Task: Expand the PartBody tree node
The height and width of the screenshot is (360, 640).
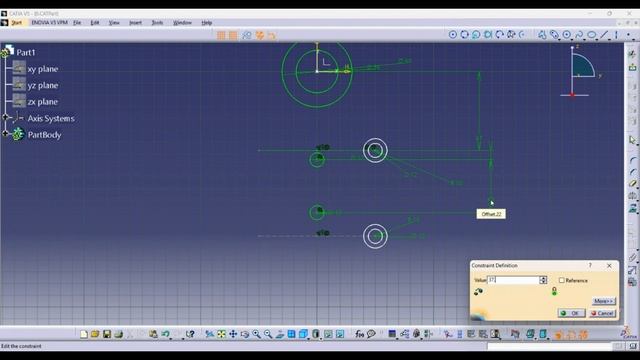Action: (5, 133)
